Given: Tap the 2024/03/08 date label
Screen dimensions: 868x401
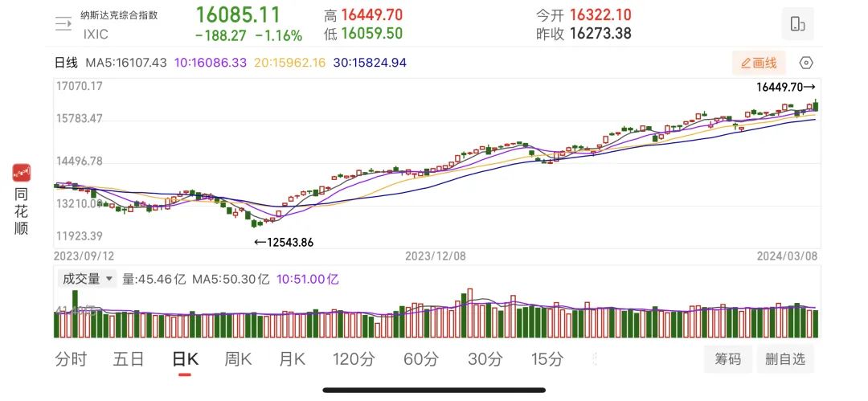Looking at the screenshot, I should [x=787, y=256].
